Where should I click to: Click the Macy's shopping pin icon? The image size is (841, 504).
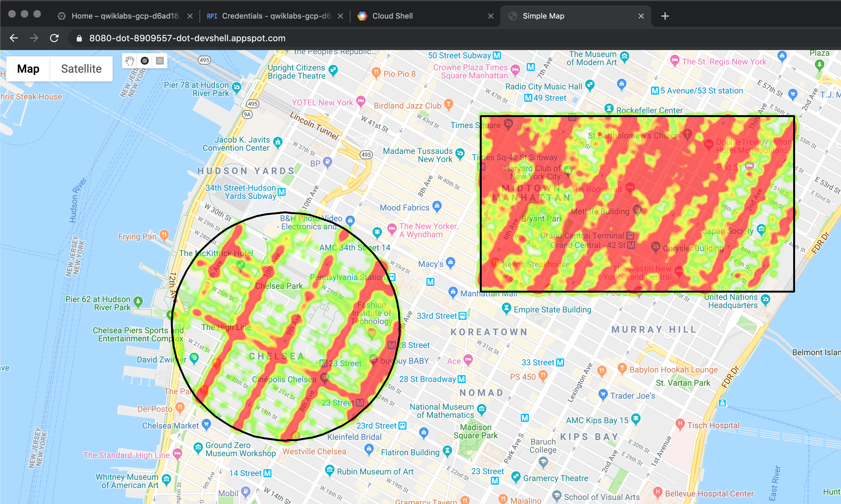(451, 262)
